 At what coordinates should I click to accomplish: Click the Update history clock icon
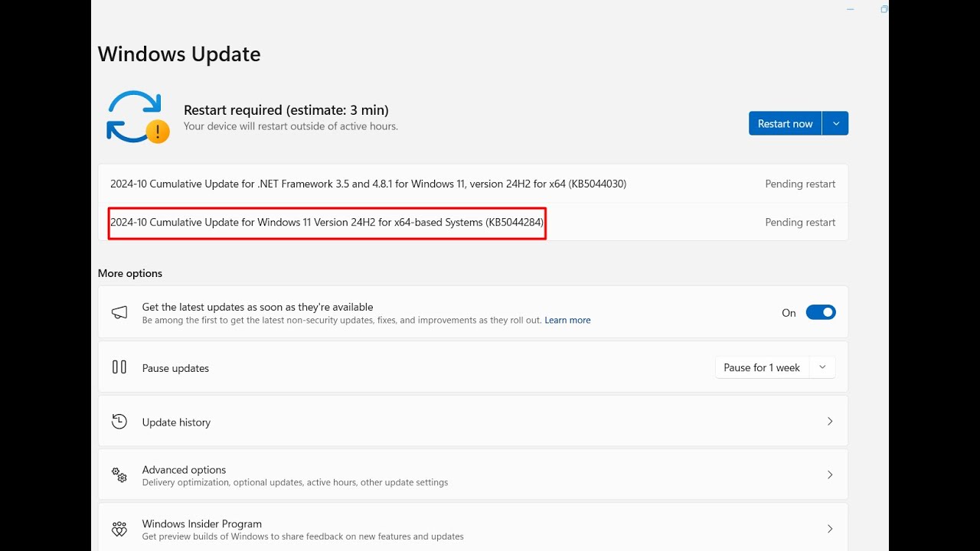[x=119, y=422]
